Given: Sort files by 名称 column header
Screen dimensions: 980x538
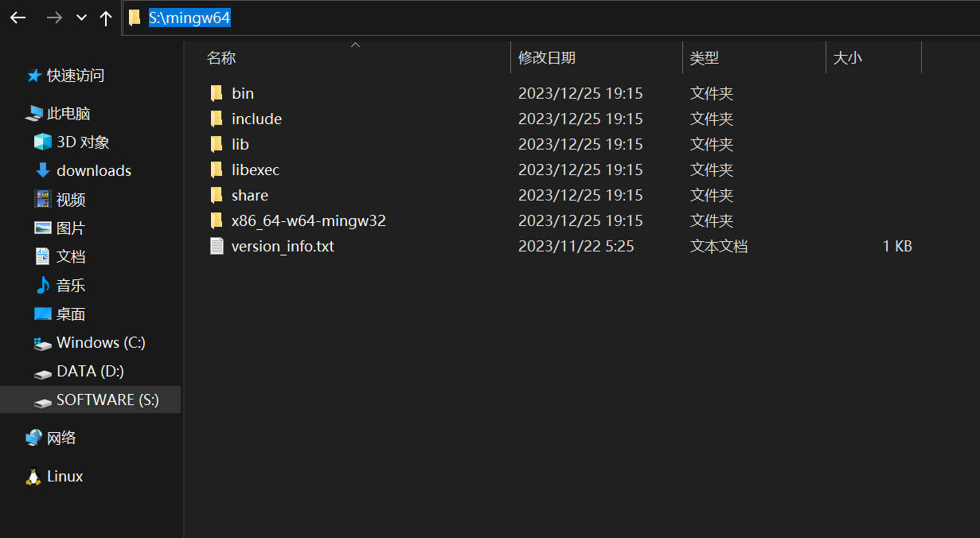Looking at the screenshot, I should pos(221,58).
